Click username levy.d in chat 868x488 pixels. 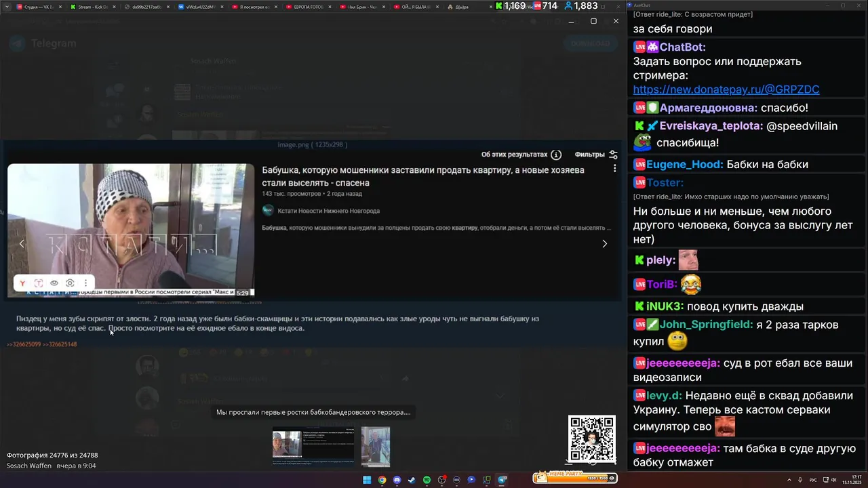(663, 395)
